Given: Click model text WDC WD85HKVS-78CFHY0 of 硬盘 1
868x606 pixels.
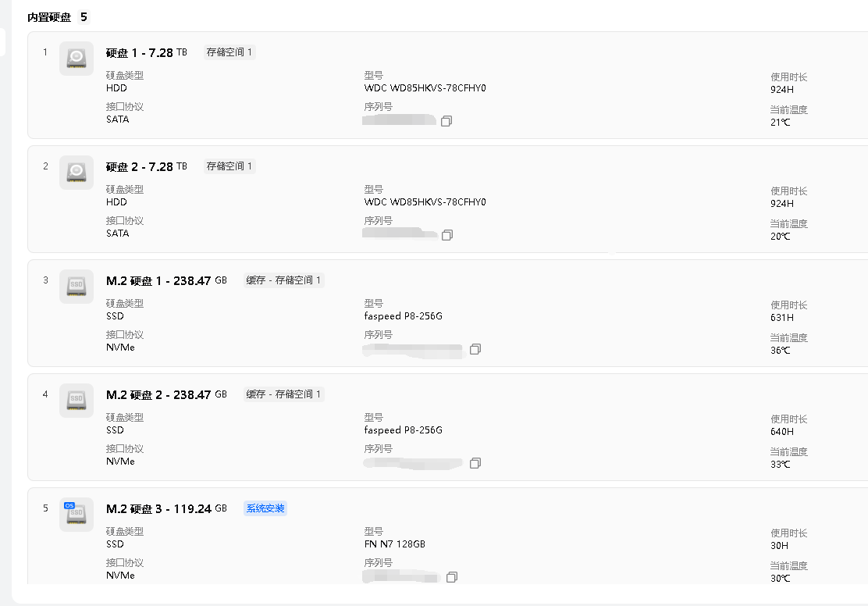Looking at the screenshot, I should 425,88.
